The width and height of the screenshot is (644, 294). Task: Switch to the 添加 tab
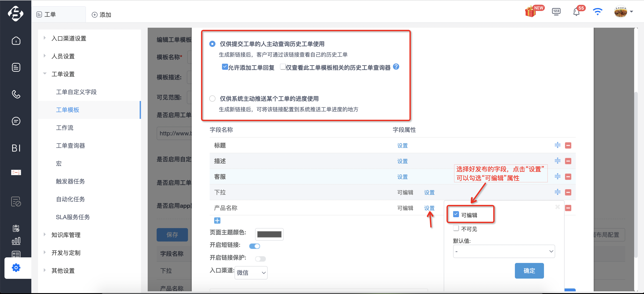tap(102, 15)
